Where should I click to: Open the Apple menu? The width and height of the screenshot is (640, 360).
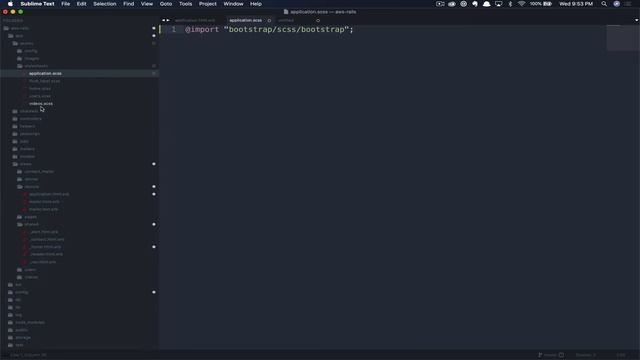point(10,4)
